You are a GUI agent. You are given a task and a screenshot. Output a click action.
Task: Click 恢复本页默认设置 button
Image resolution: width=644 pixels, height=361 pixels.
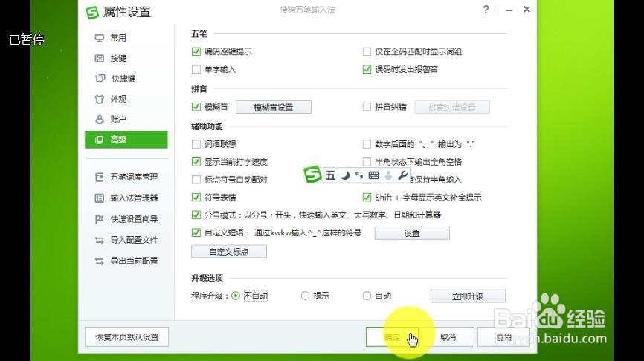tap(127, 337)
